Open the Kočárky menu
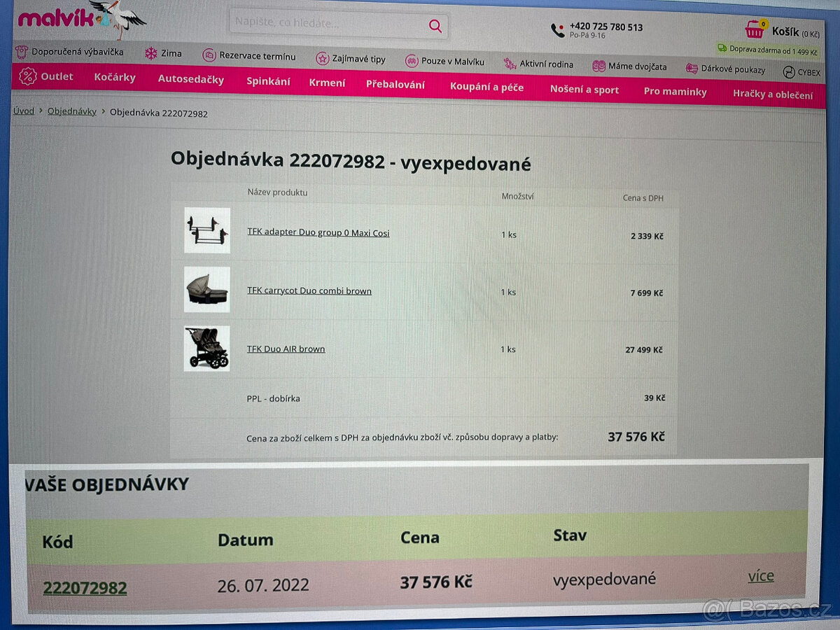The image size is (840, 630). point(115,77)
